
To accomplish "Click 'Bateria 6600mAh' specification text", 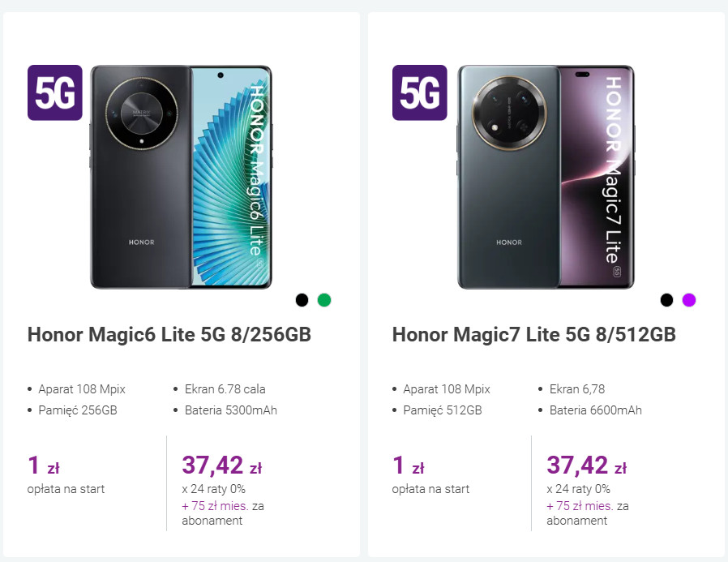I will point(595,410).
